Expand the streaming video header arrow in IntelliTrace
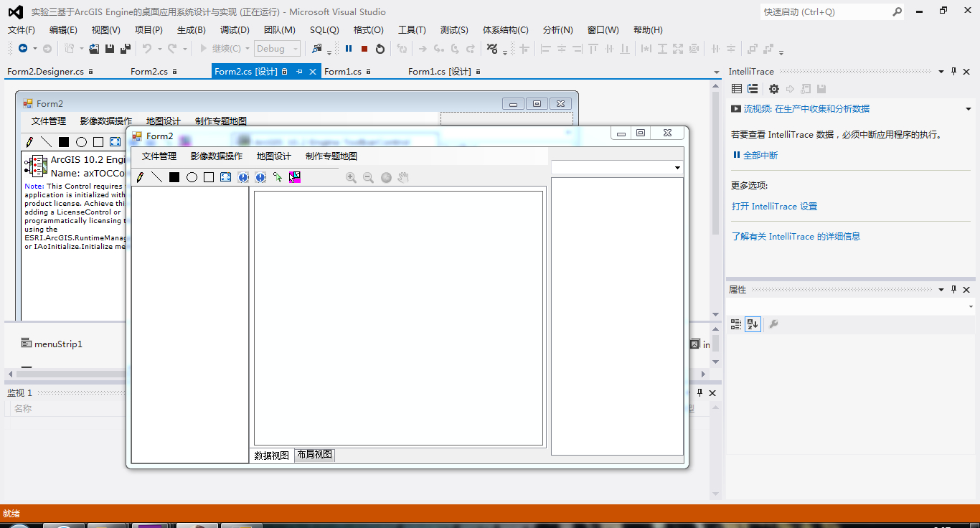 (969, 109)
